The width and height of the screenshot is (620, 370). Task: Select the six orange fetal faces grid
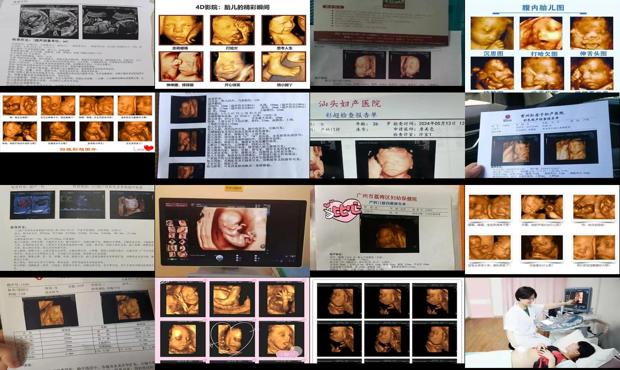[542, 229]
